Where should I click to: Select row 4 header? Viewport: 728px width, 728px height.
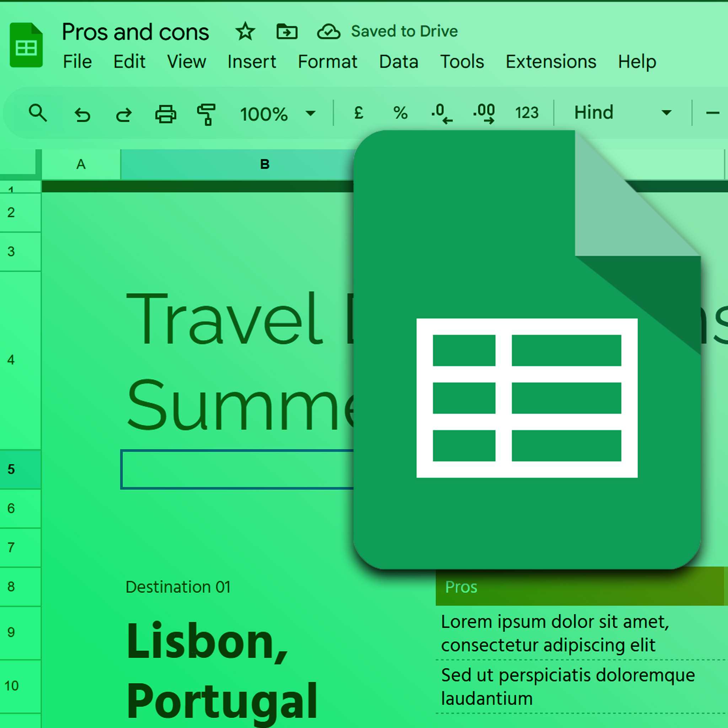(x=20, y=360)
